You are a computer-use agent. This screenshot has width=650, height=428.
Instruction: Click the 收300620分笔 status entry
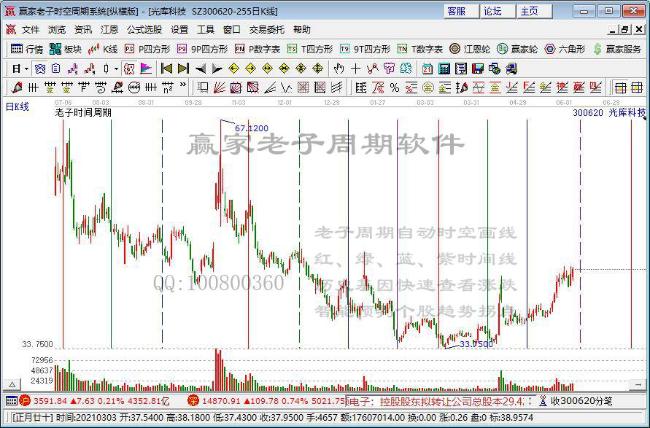coord(577,401)
